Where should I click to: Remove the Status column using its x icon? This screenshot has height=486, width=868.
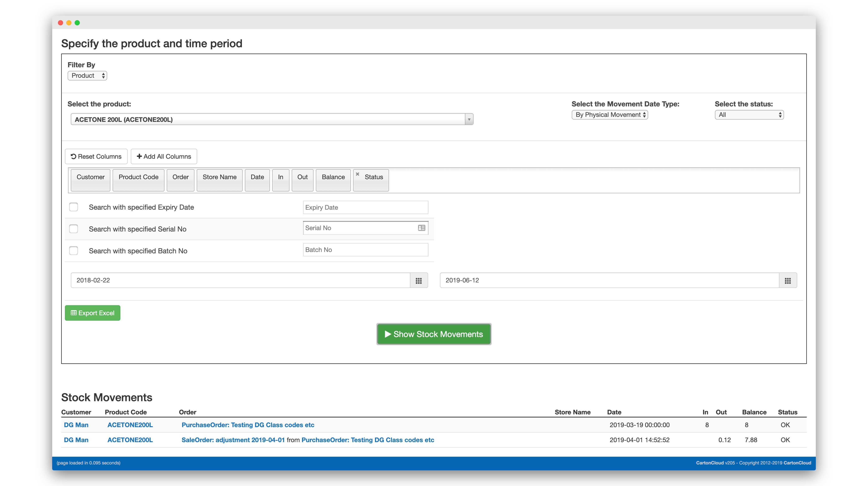[x=357, y=174]
